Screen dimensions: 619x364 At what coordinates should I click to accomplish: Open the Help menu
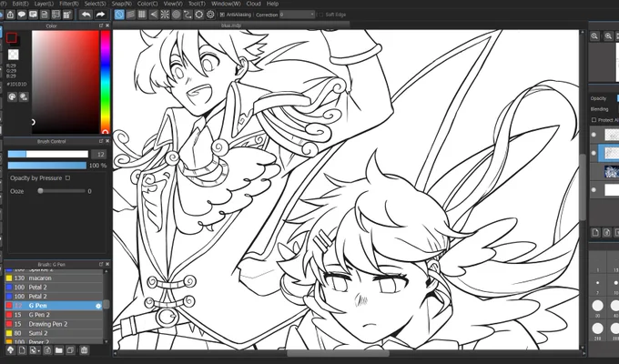(273, 4)
